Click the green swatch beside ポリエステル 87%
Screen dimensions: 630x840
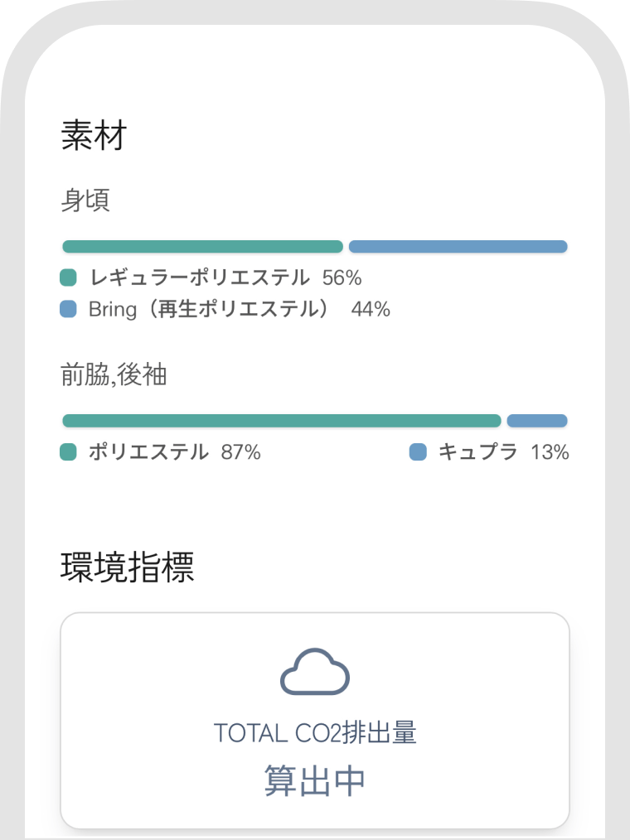coord(68,451)
